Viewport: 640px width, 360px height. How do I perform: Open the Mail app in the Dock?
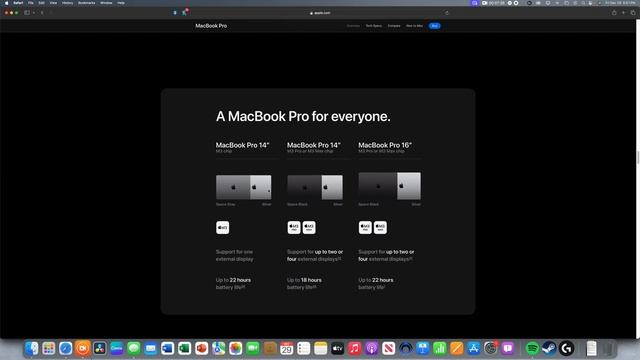(x=151, y=348)
